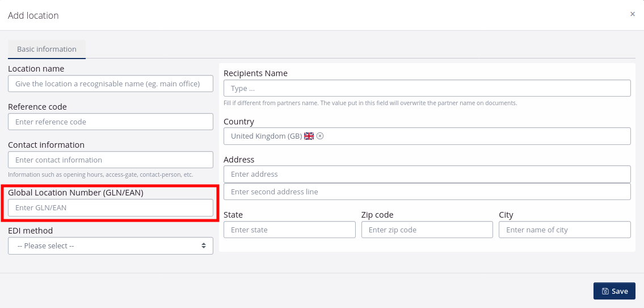644x308 pixels.
Task: Select the second address line field
Action: 427,192
